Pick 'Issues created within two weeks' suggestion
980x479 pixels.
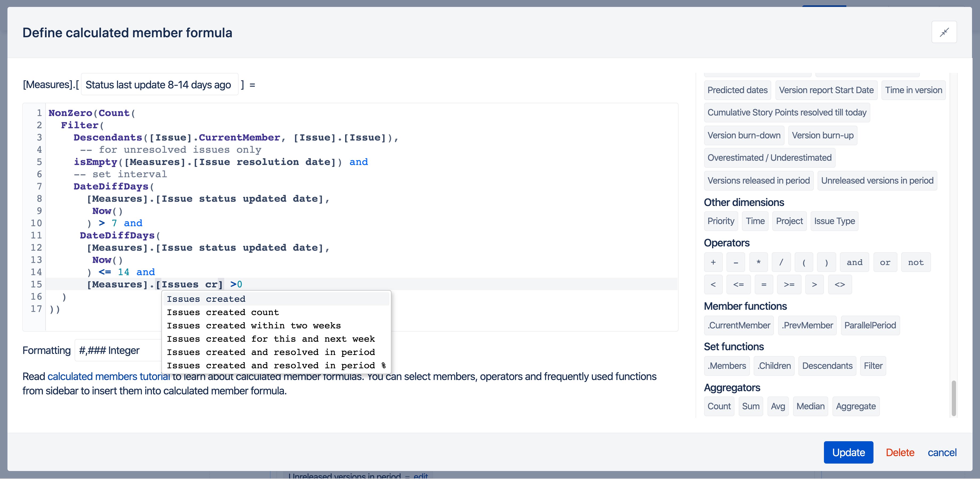tap(276, 326)
